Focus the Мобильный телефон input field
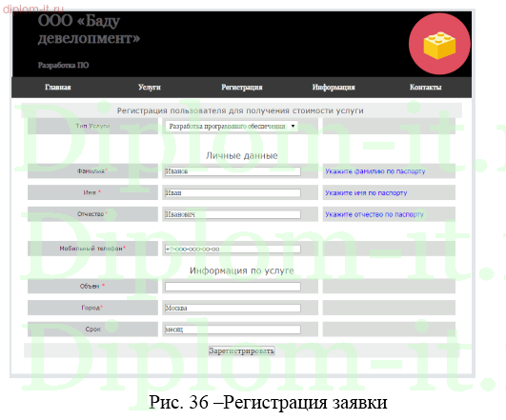Screen dimensions: 506x420 (233, 249)
